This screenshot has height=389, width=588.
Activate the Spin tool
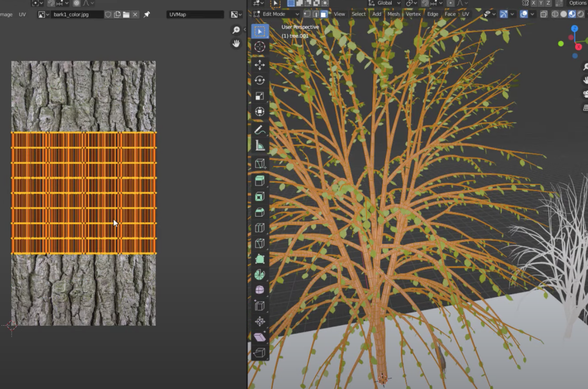coord(260,275)
